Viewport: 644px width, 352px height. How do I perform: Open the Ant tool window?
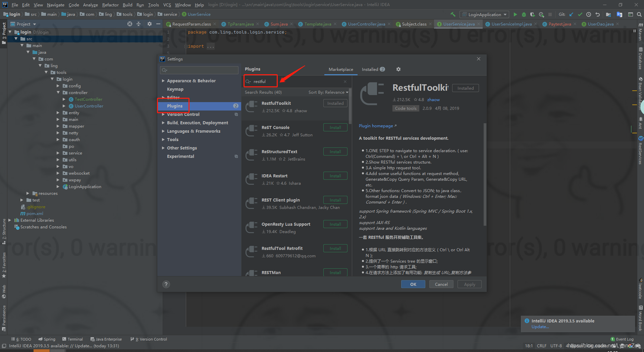[x=640, y=124]
